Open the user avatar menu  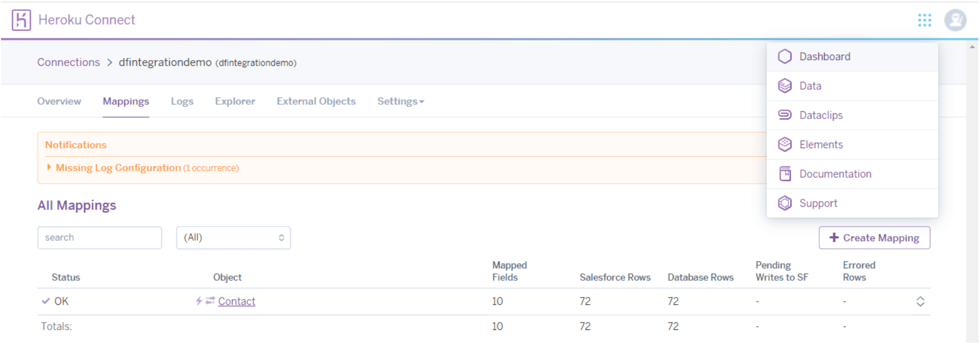point(955,20)
